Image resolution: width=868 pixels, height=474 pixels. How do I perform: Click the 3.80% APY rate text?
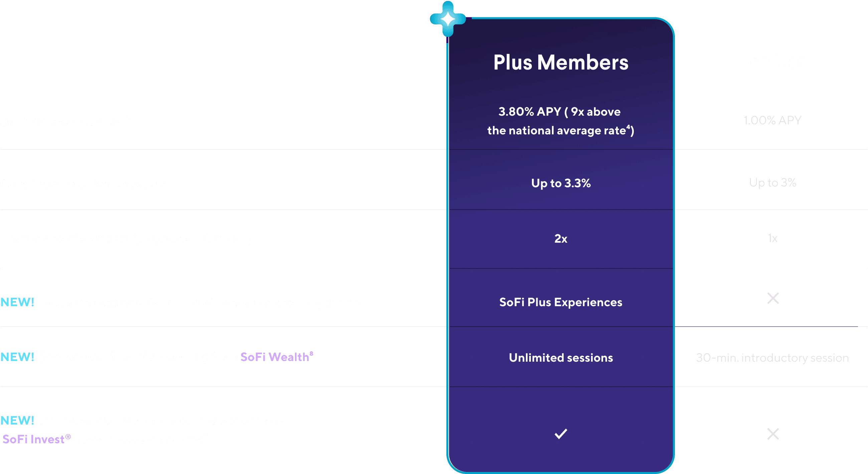click(x=530, y=111)
